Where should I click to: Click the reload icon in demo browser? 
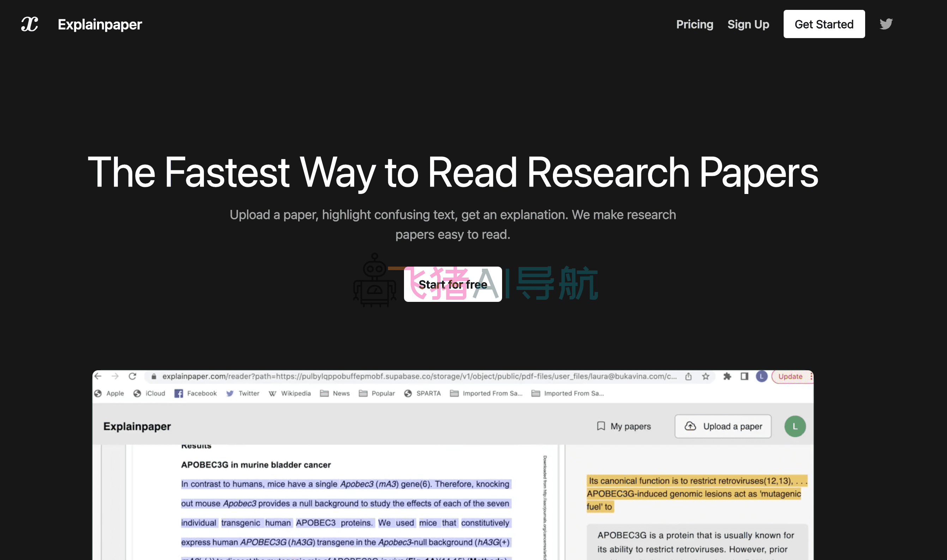(x=132, y=376)
